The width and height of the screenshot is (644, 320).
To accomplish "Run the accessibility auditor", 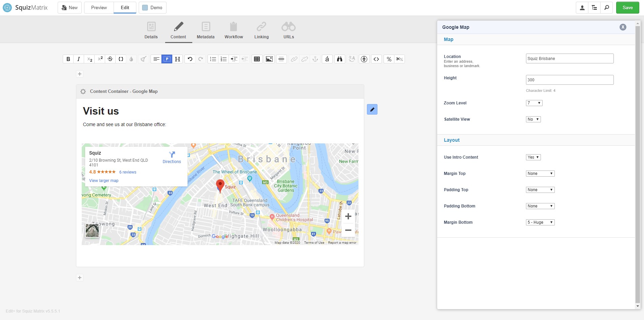I will coord(364,59).
